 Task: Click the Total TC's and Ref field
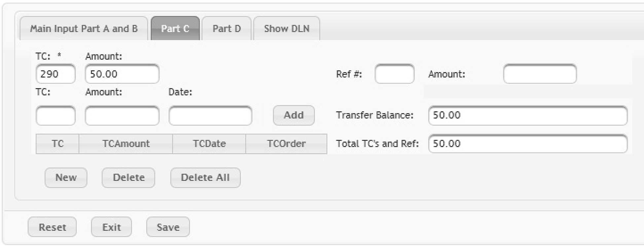(527, 144)
